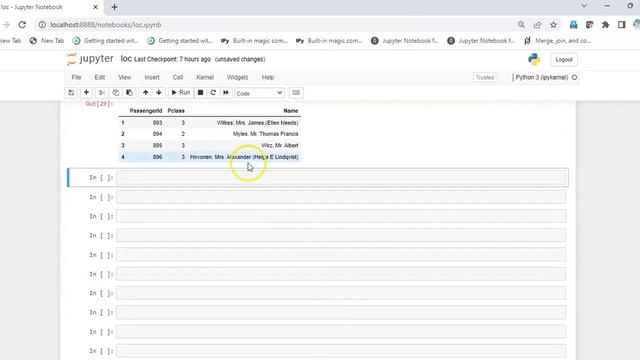Open the New Tab bookmark with globe icon

point(47,41)
